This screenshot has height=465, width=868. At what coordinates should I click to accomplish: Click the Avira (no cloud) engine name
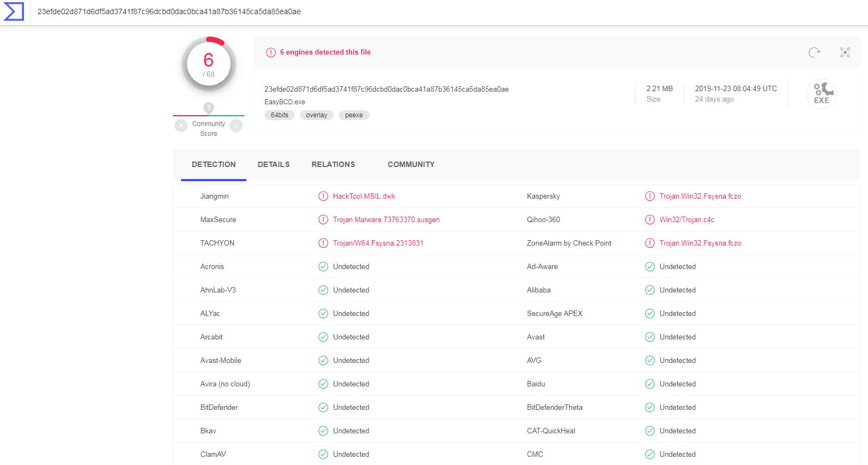[x=225, y=384]
